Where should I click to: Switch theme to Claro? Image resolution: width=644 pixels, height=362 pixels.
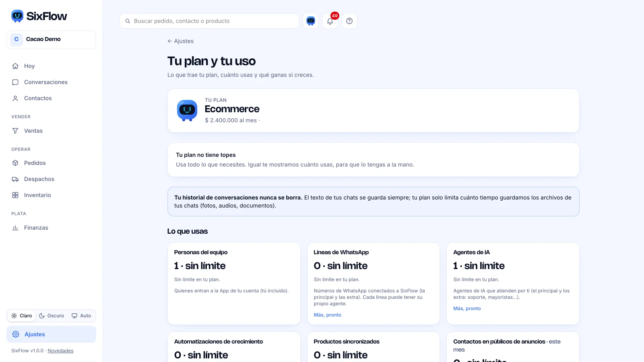pos(22,316)
